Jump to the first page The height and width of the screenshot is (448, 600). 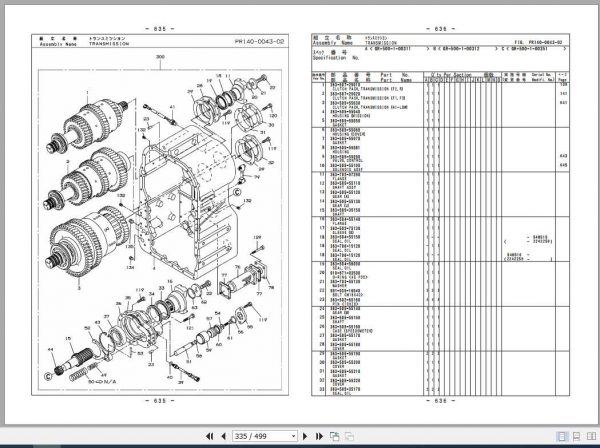tap(209, 436)
